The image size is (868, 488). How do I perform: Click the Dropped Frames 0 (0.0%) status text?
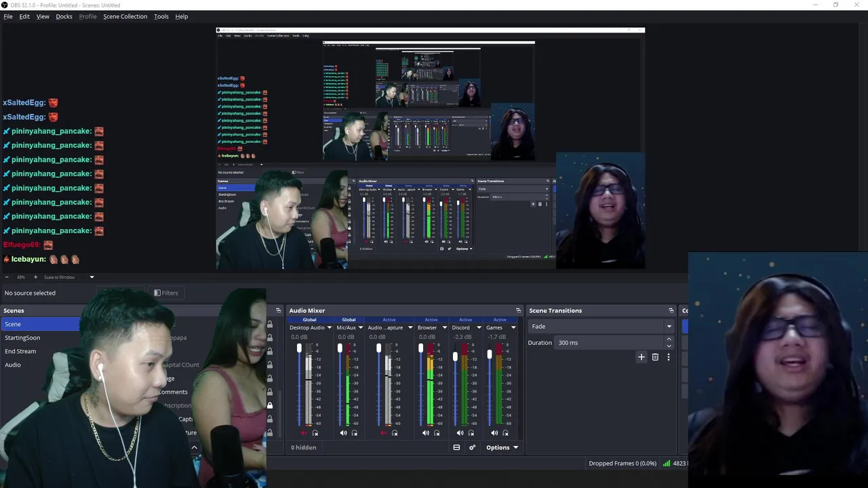click(623, 464)
